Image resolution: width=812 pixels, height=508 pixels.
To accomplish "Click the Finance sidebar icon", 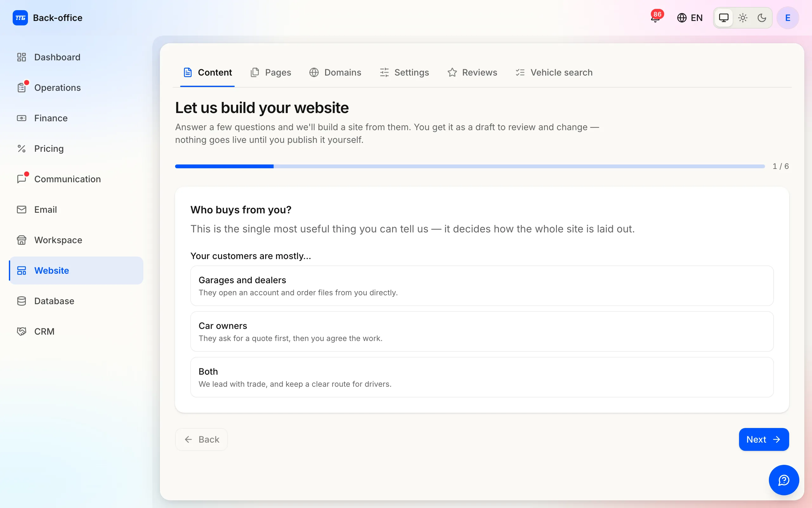I will tap(22, 118).
